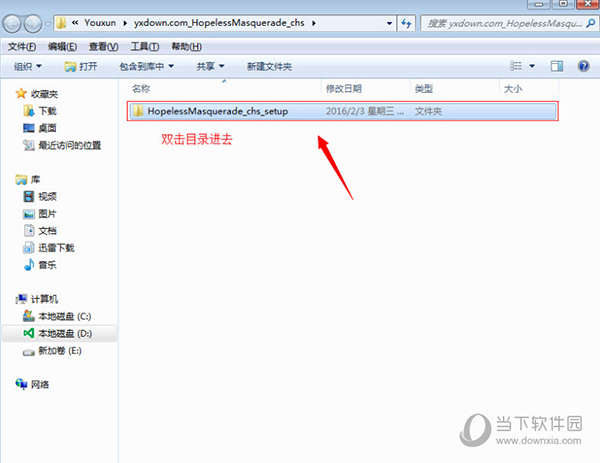600x463 pixels.
Task: Click the 网络 globe icon
Action: [x=21, y=384]
